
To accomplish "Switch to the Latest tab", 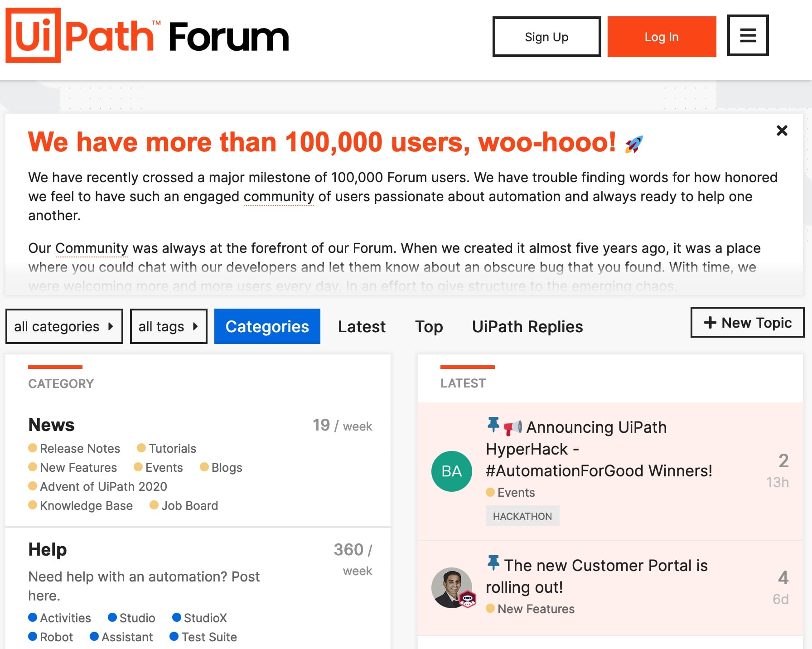I will coord(361,326).
